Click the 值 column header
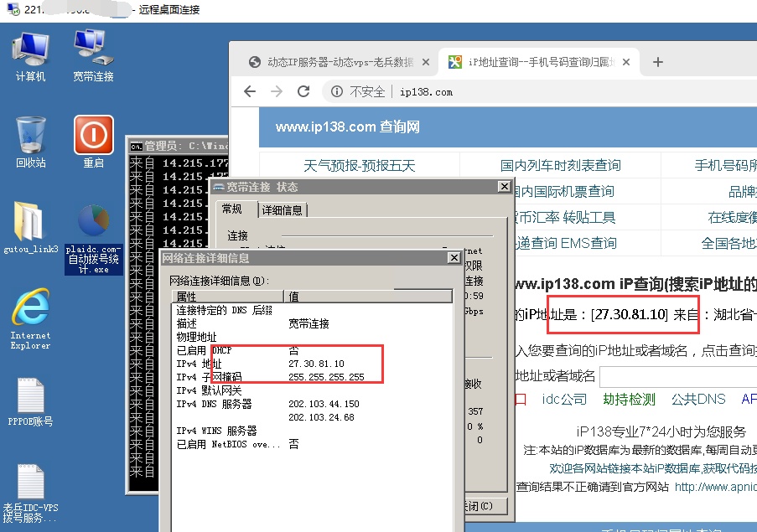Image resolution: width=757 pixels, height=532 pixels. tap(368, 296)
